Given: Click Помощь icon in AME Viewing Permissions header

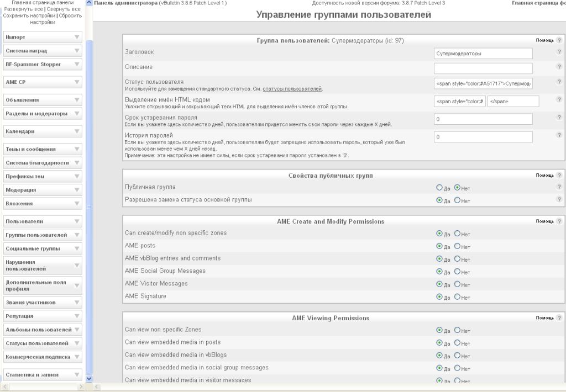Looking at the screenshot, I should pos(559,317).
